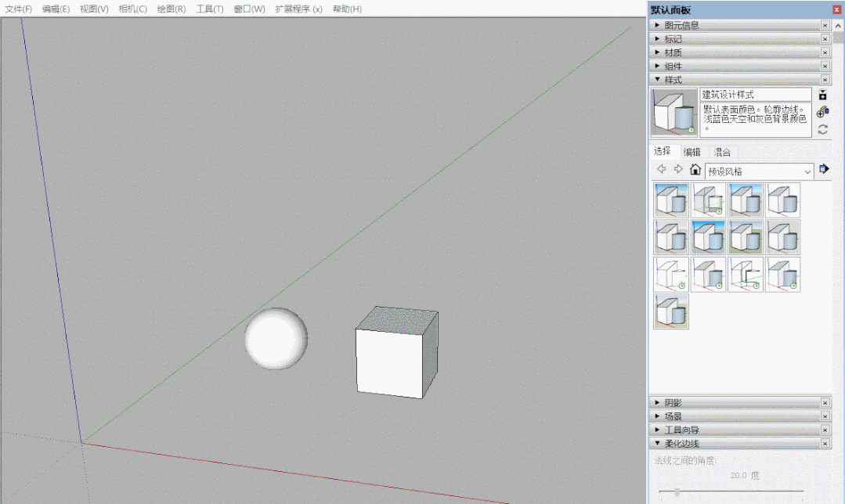Open the 扩展程序 menu
This screenshot has width=845, height=504.
click(x=298, y=9)
